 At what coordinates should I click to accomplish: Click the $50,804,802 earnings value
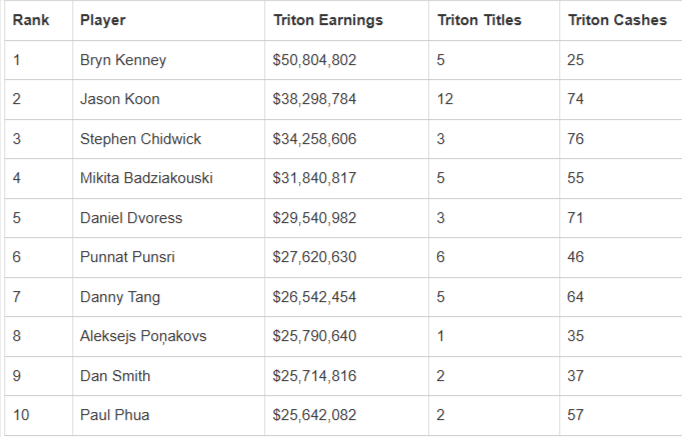[314, 60]
